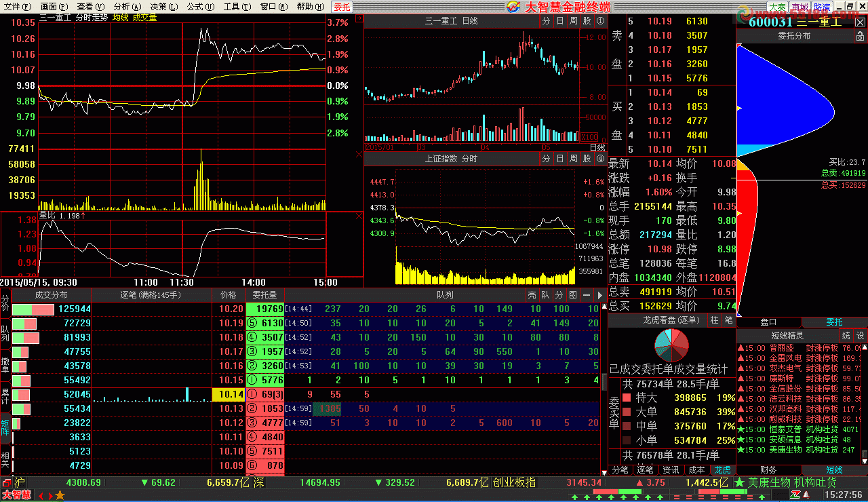Switch to the 委托 tab below distribution chart
Screen dimensions: 868x502
(834, 322)
